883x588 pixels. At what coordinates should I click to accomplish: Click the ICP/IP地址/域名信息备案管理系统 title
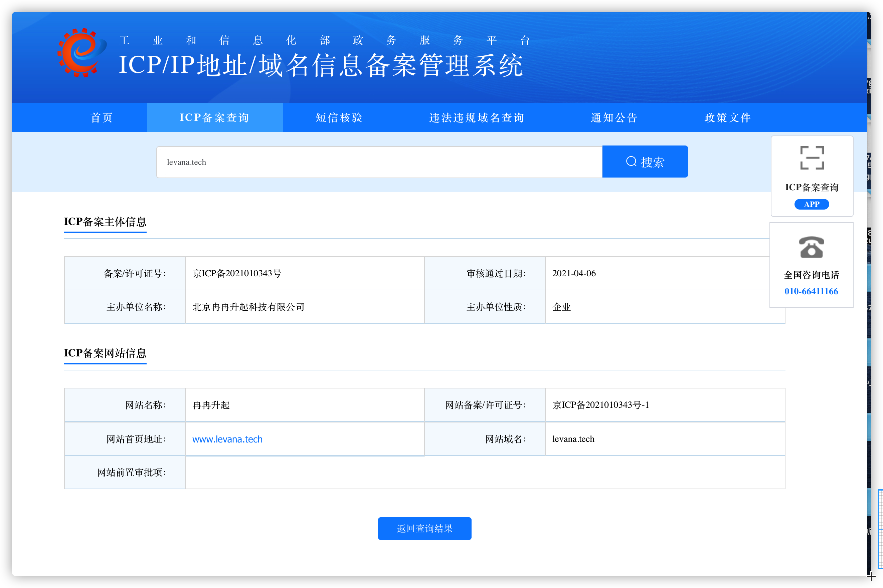[321, 65]
